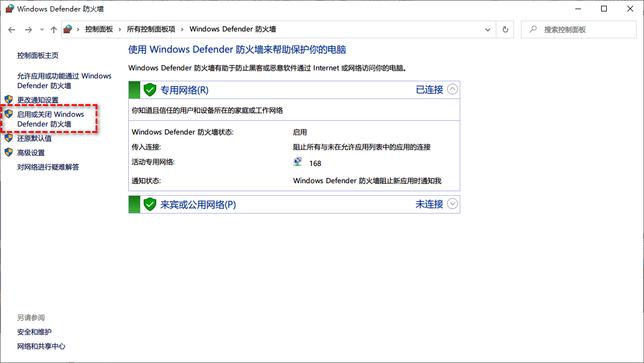
Task: Select the 168 network name
Action: coord(315,163)
